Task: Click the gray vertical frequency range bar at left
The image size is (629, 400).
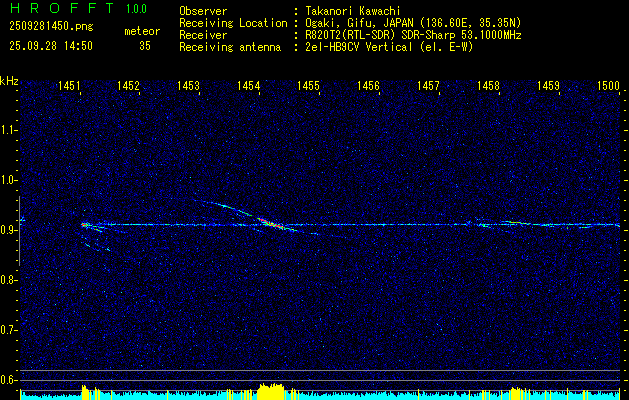Action: (19, 231)
